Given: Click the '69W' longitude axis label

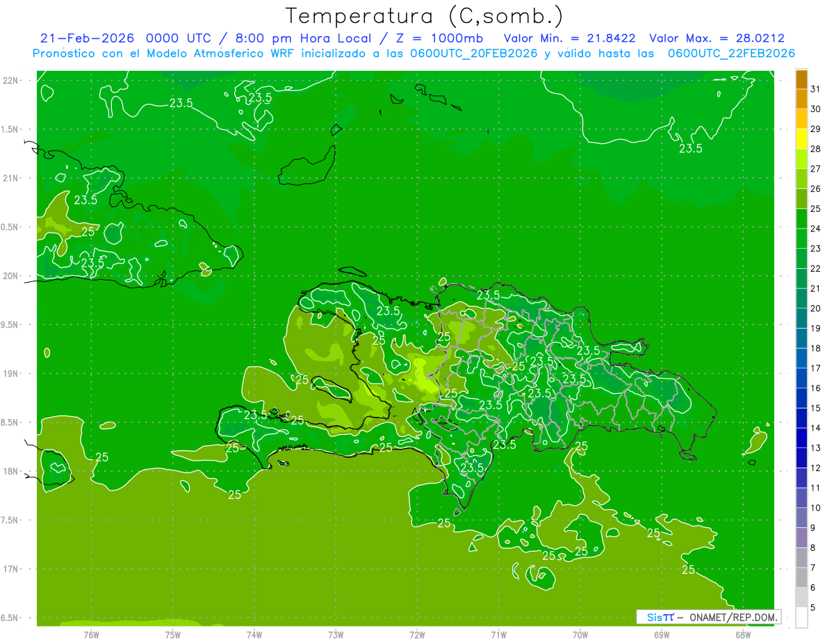Looking at the screenshot, I should 661,634.
